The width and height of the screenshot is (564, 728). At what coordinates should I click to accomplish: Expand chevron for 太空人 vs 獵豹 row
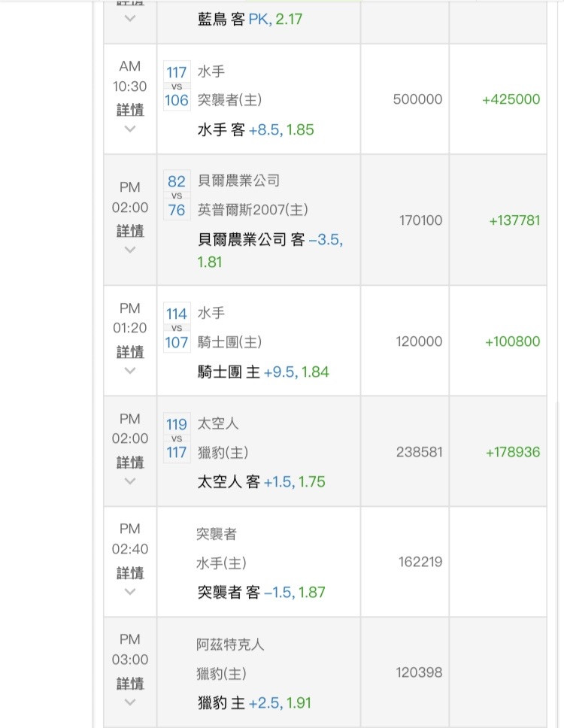click(x=130, y=481)
